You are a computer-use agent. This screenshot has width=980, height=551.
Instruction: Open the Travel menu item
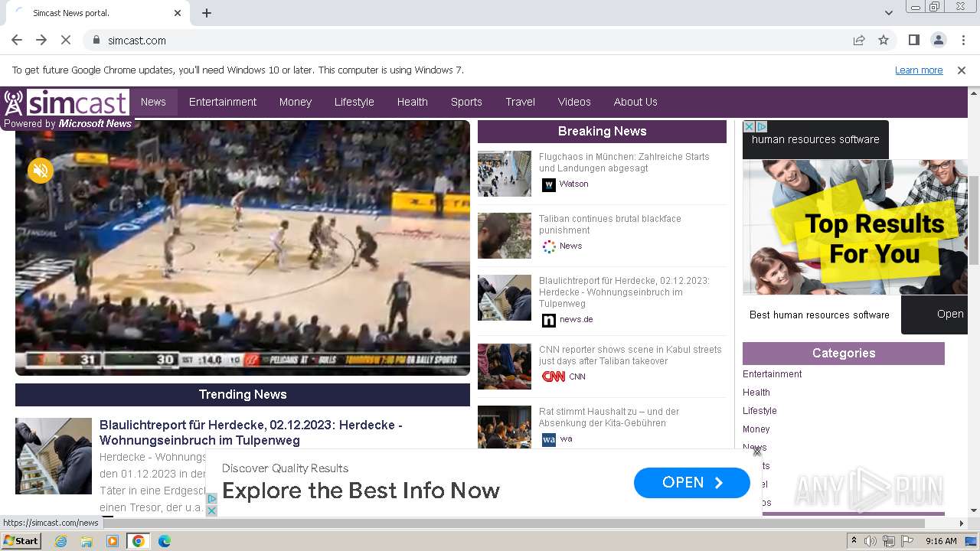click(521, 102)
